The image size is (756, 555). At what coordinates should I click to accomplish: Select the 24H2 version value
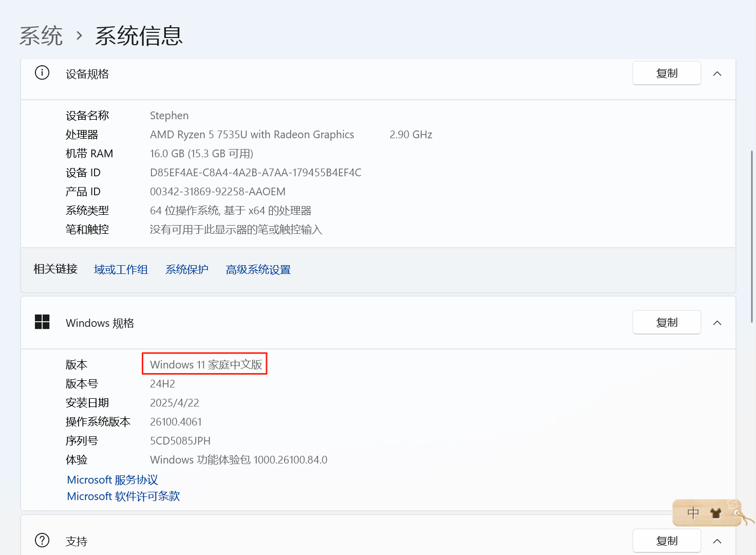(162, 384)
